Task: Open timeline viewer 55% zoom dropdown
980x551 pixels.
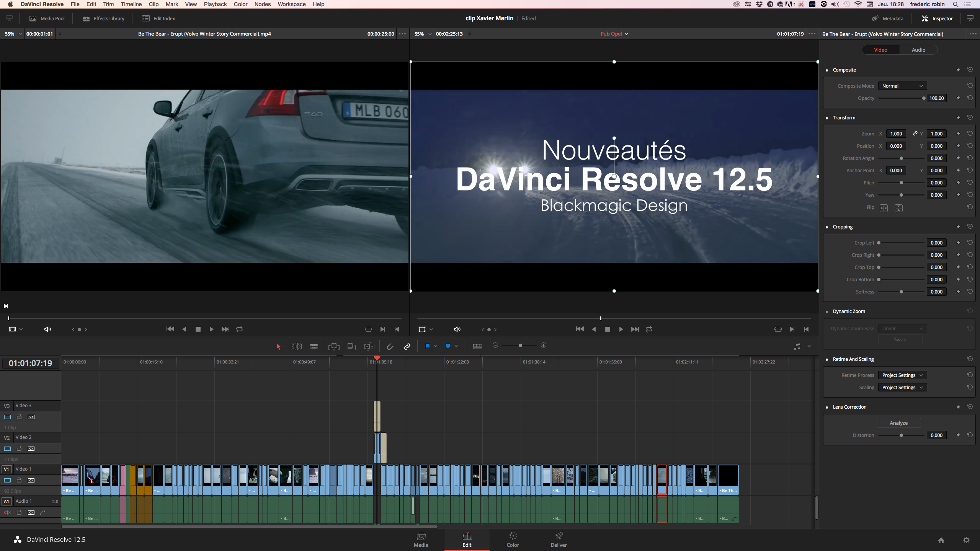Action: coord(423,34)
